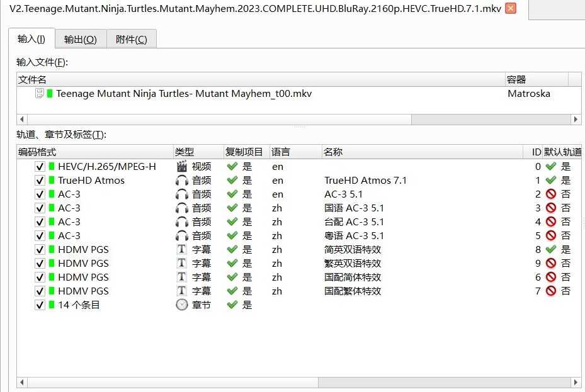
Task: Click the default-track green check for ID 1
Action: tap(550, 181)
